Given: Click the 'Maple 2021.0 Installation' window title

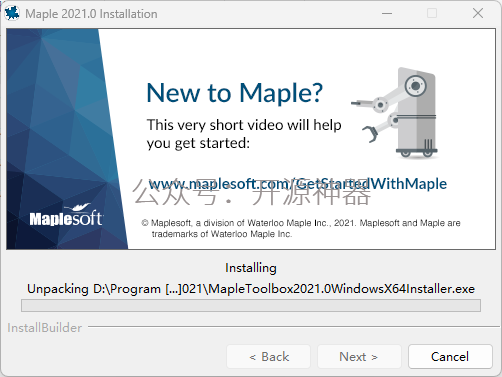Looking at the screenshot, I should click(91, 14).
